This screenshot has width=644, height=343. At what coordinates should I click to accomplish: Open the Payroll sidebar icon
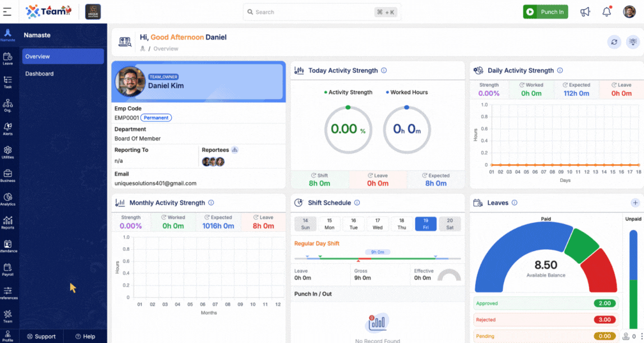tap(8, 270)
